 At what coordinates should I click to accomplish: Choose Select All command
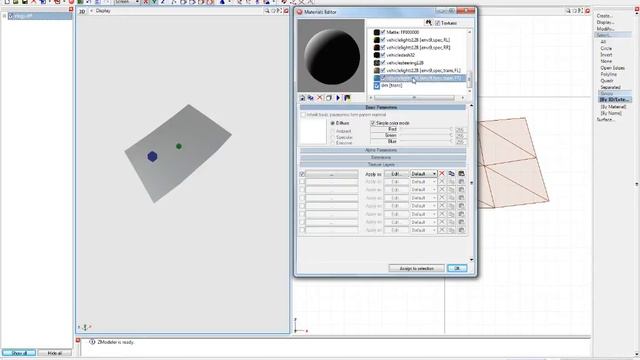[x=603, y=42]
